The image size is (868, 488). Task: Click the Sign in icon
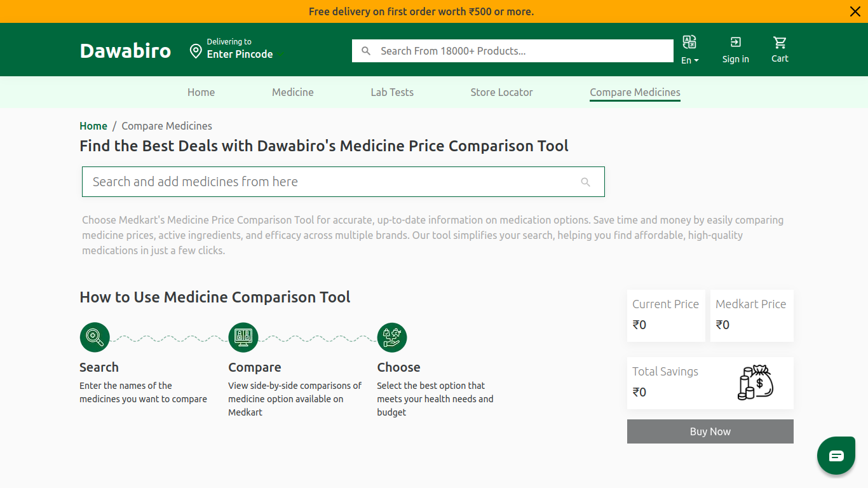tap(735, 42)
